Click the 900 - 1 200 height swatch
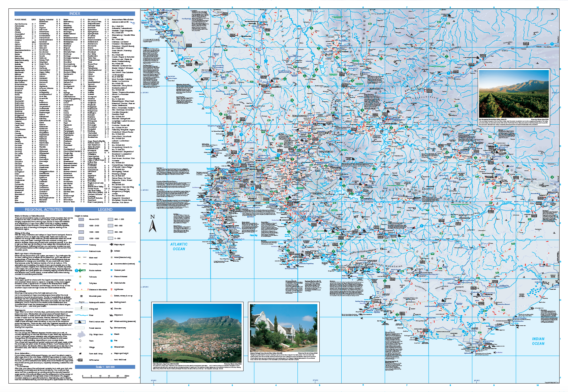Screen dimensions: 568x392 point(111,219)
